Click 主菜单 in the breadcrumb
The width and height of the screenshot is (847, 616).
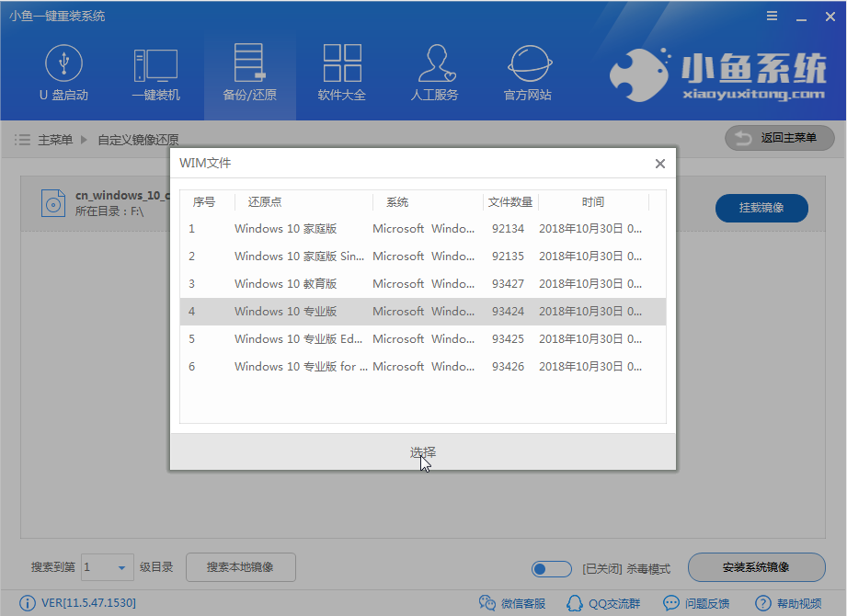[x=54, y=140]
